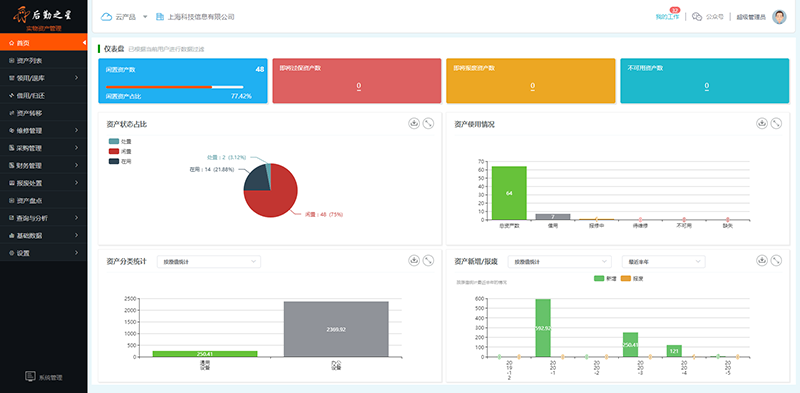The height and width of the screenshot is (393, 800).
Task: Click the 即将过保资产数 count link
Action: 359,86
